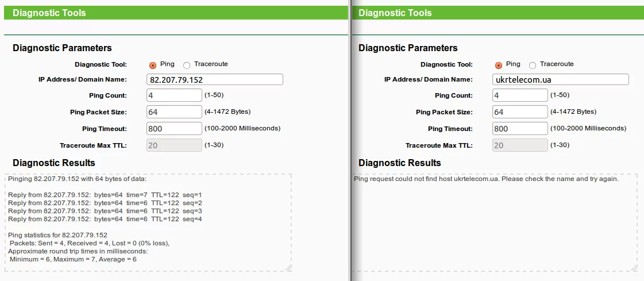This screenshot has width=644, height=281.
Task: Select the Traceroute radio button in left panel
Action: pyautogui.click(x=187, y=65)
